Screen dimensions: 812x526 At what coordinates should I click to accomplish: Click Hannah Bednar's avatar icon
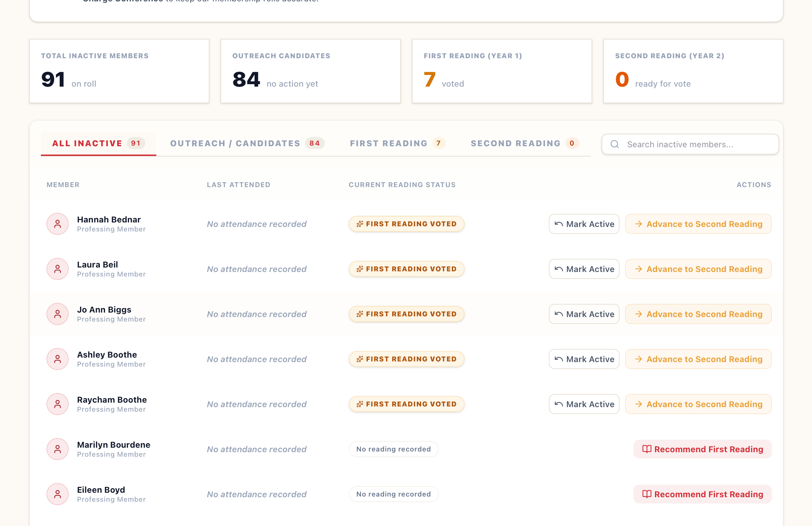pyautogui.click(x=58, y=224)
